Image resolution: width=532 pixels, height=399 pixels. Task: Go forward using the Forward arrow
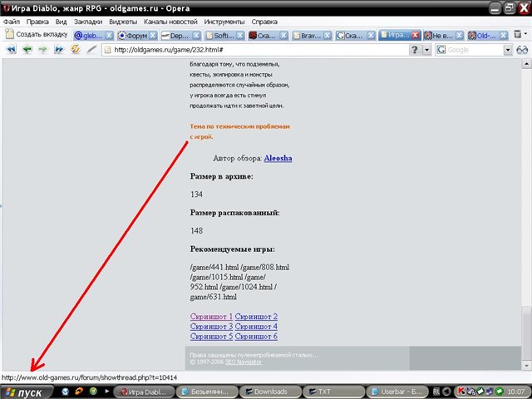[42, 50]
